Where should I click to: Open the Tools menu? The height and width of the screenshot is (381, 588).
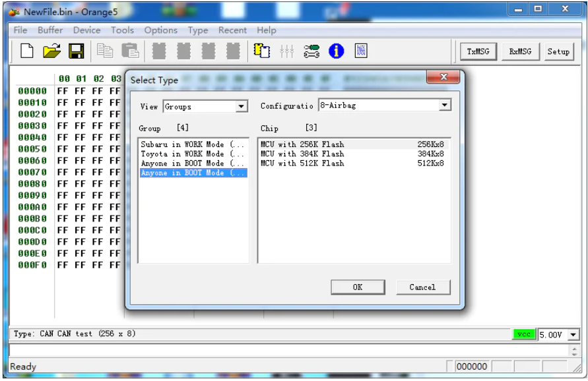coord(122,30)
